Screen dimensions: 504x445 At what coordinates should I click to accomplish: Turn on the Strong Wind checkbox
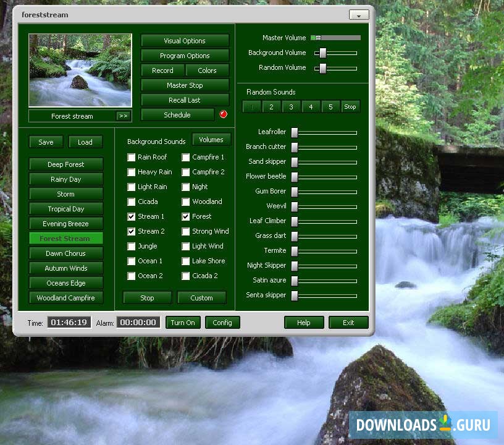pyautogui.click(x=185, y=231)
